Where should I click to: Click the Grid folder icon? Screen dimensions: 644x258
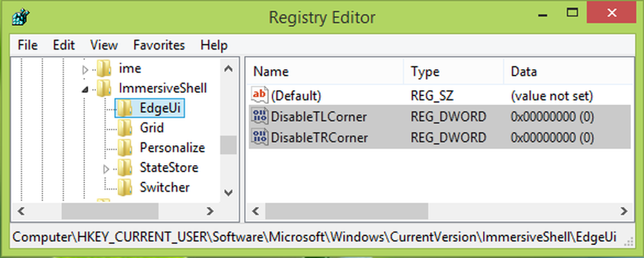(125, 128)
